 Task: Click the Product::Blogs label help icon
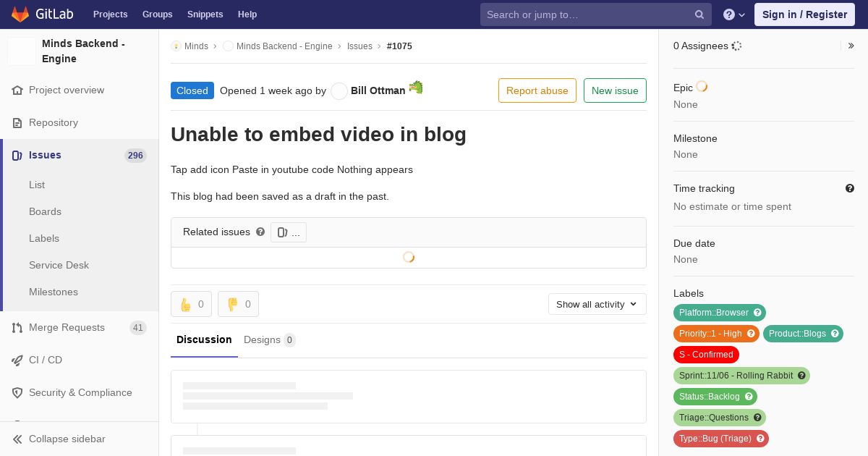(835, 334)
